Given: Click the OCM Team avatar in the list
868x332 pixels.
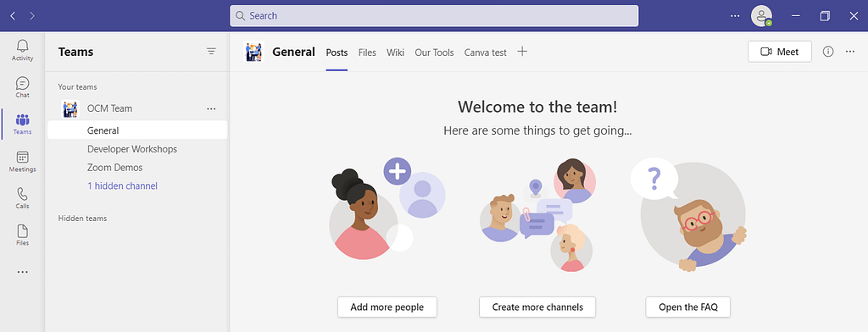Looking at the screenshot, I should (x=70, y=109).
